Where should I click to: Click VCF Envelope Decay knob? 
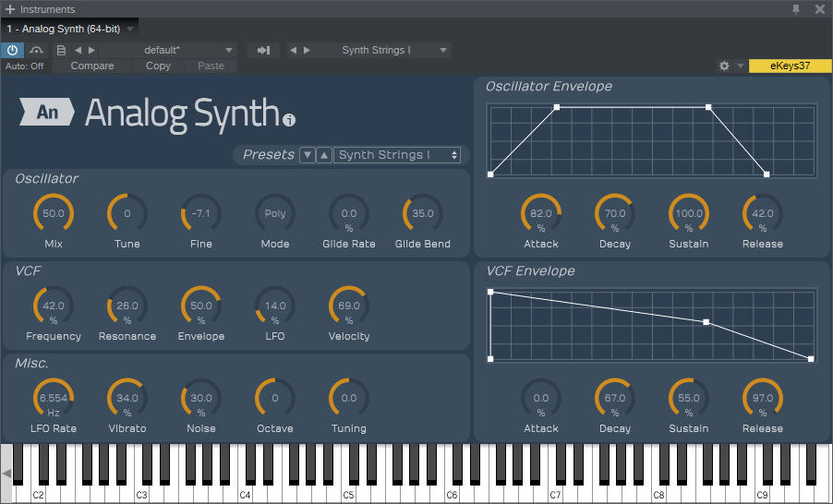[x=615, y=398]
